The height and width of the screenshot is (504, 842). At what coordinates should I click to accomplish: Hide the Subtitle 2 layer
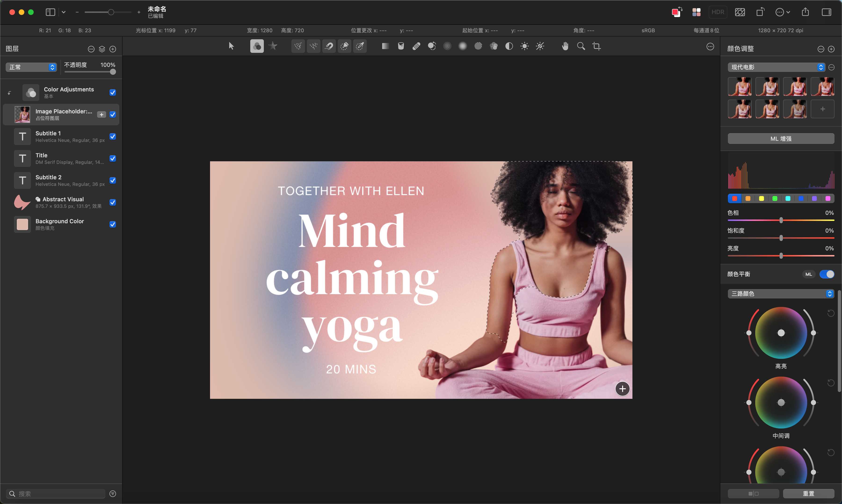[113, 180]
